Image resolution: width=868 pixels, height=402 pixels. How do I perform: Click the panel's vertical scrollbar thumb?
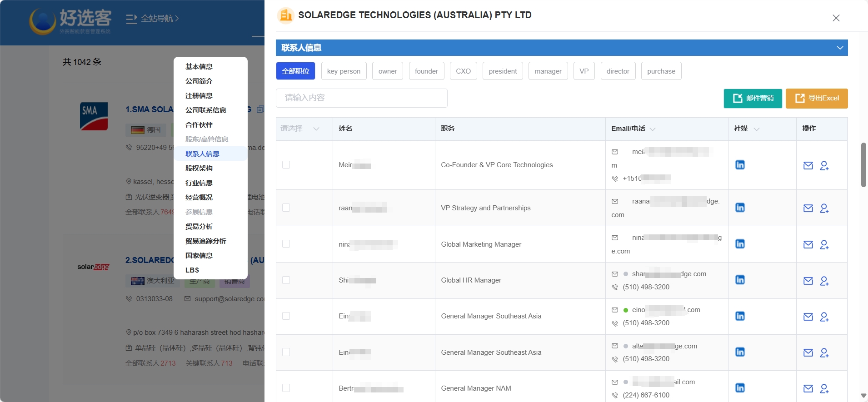[863, 165]
